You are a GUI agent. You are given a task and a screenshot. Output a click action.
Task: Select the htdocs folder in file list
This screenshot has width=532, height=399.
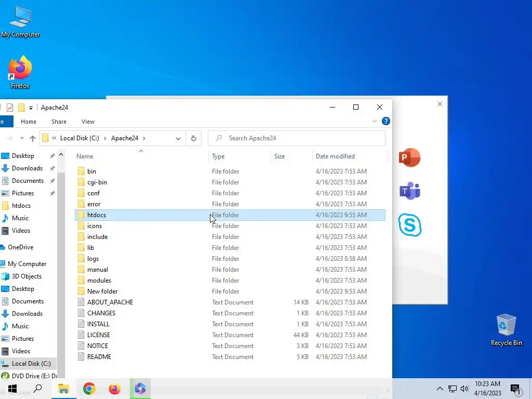(x=230, y=215)
